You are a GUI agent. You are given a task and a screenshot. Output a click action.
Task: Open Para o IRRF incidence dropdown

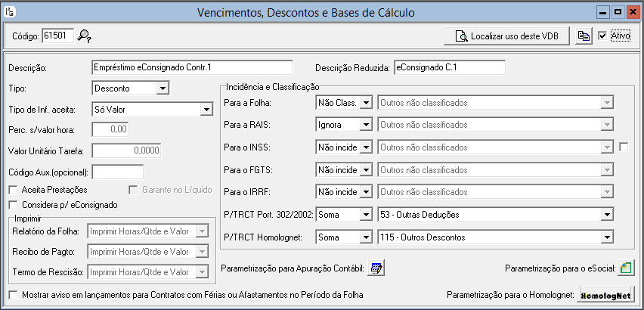366,192
